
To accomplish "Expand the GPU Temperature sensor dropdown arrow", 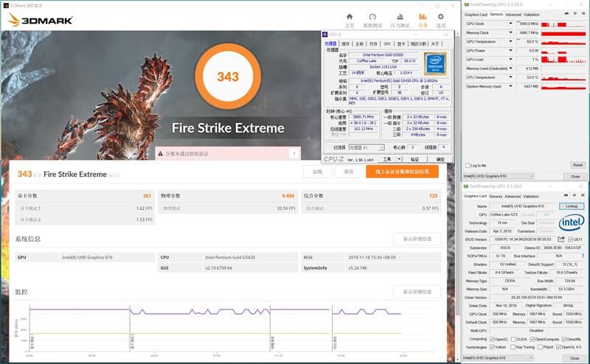I will [510, 42].
